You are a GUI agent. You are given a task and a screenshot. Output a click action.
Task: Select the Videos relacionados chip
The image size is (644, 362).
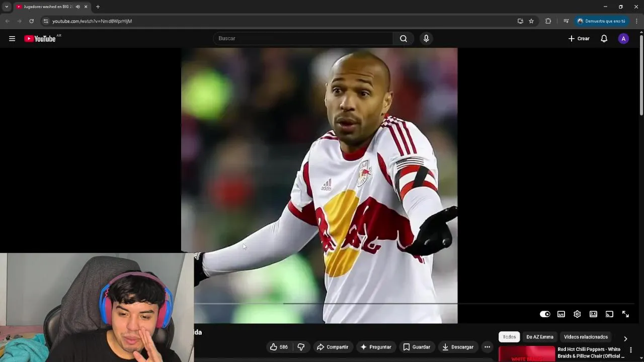(x=586, y=337)
